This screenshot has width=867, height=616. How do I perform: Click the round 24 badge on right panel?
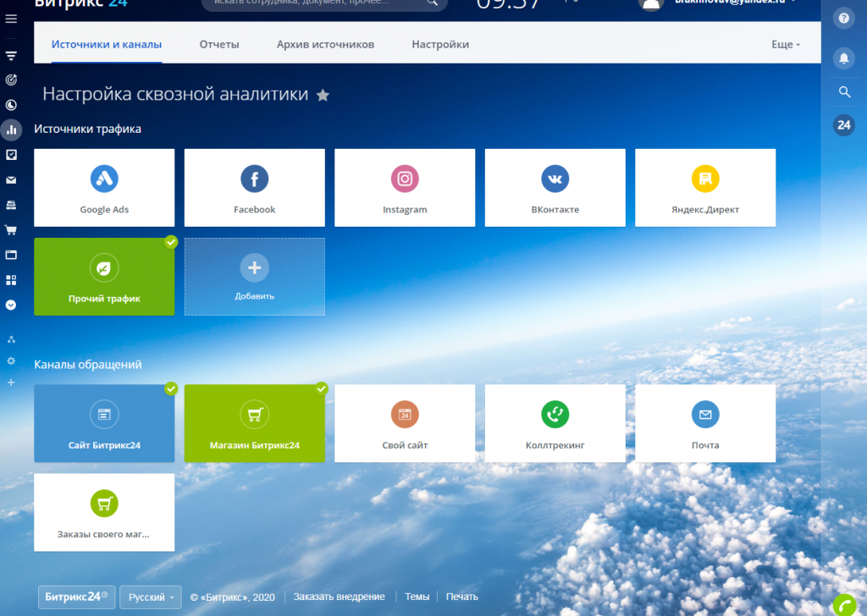[x=844, y=125]
